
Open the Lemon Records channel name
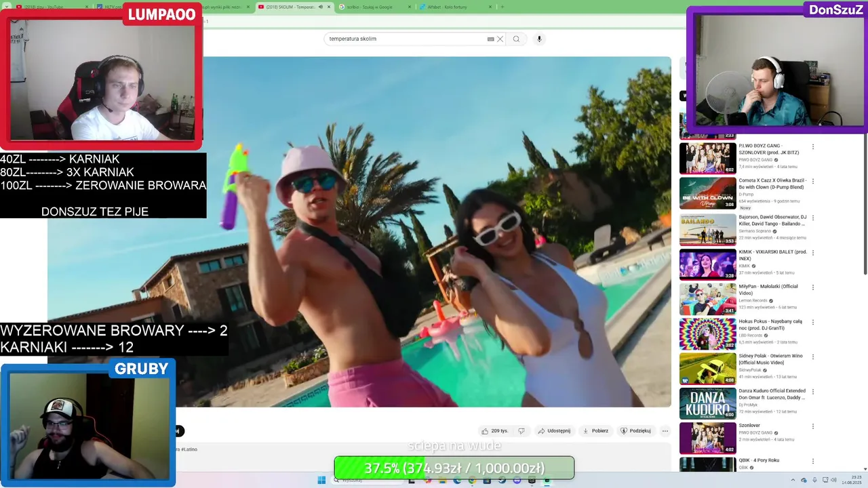pyautogui.click(x=754, y=300)
